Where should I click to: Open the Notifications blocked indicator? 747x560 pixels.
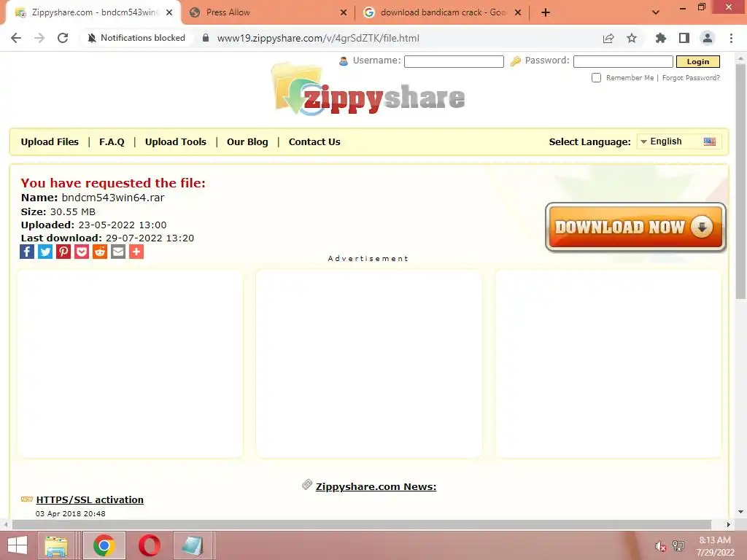click(x=136, y=38)
